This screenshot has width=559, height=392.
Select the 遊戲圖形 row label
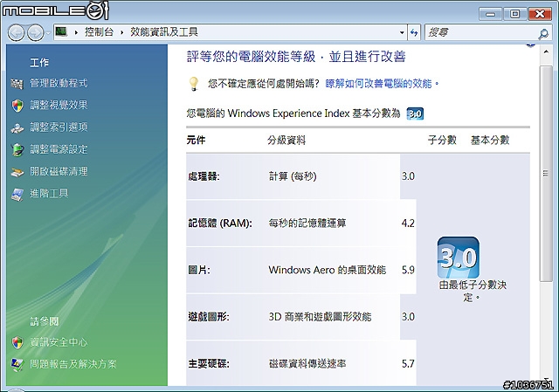209,317
